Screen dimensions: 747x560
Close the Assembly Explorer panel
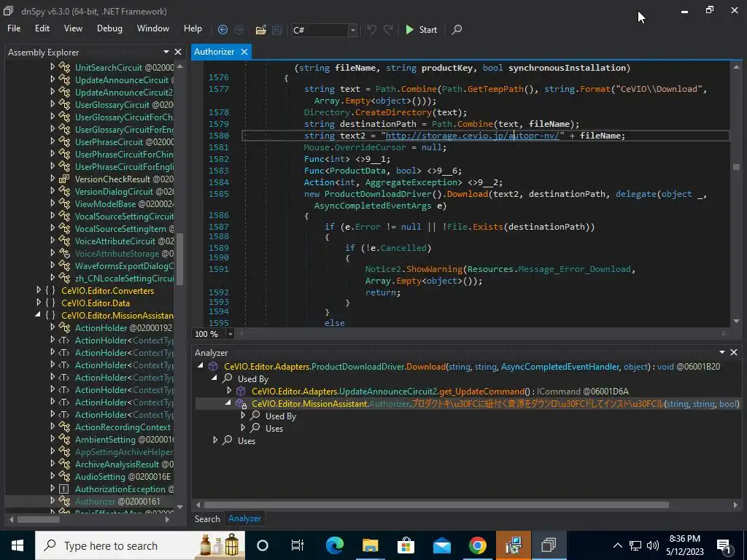point(178,52)
